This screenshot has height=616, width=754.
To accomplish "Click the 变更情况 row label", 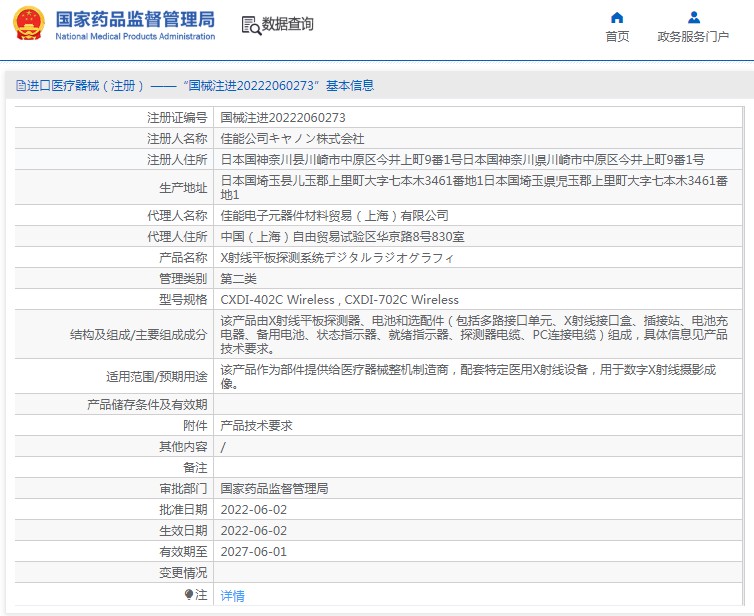I will tap(183, 573).
